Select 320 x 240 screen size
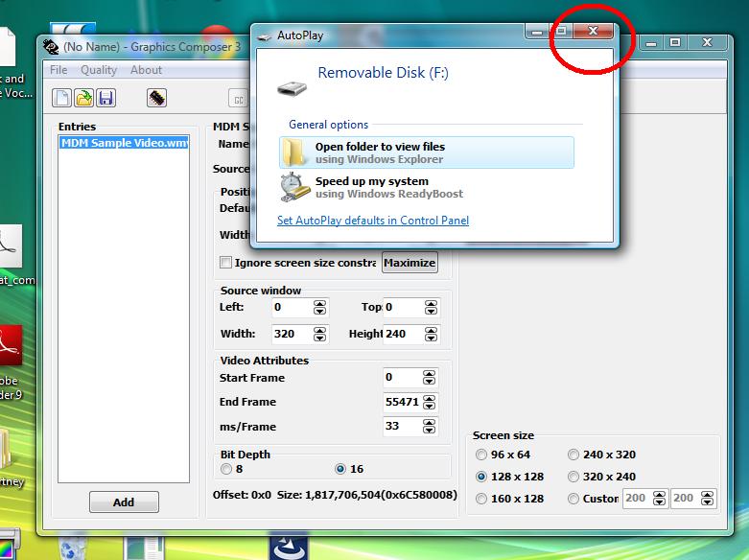This screenshot has width=749, height=560. [x=573, y=477]
